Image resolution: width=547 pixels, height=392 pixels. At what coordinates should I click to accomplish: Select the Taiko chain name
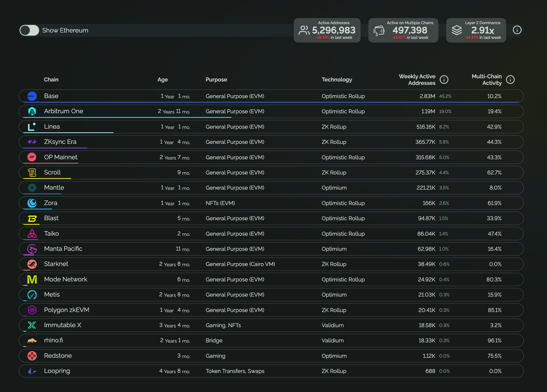coord(52,233)
